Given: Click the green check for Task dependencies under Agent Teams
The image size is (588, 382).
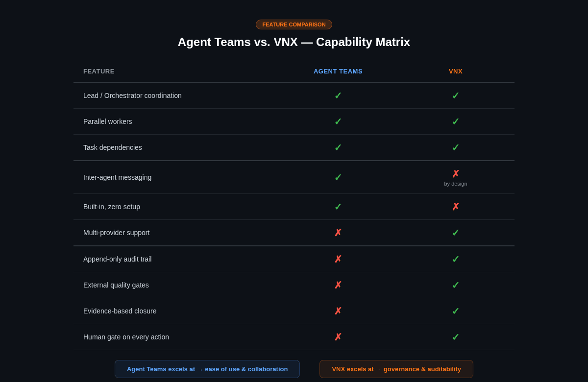Looking at the screenshot, I should pos(338,147).
